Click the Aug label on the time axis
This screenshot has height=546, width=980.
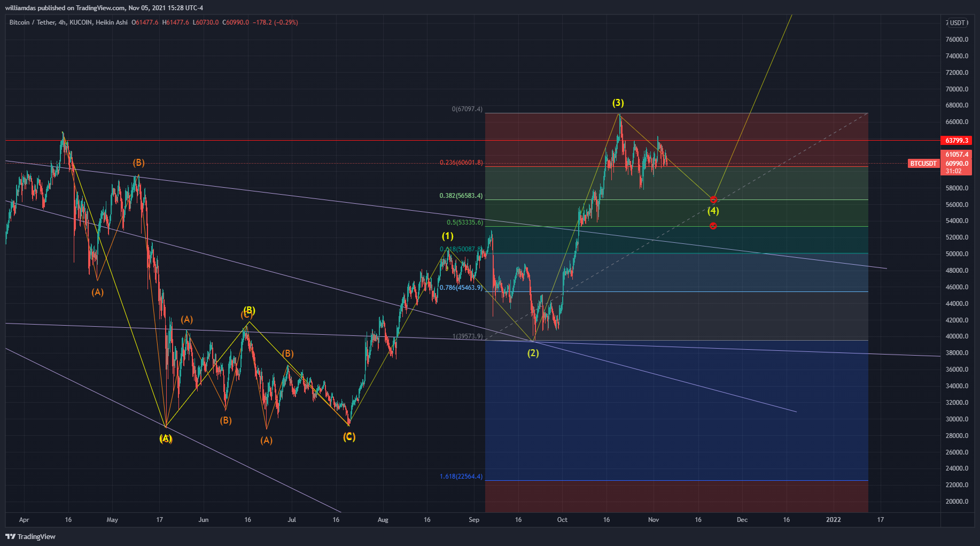[x=383, y=520]
